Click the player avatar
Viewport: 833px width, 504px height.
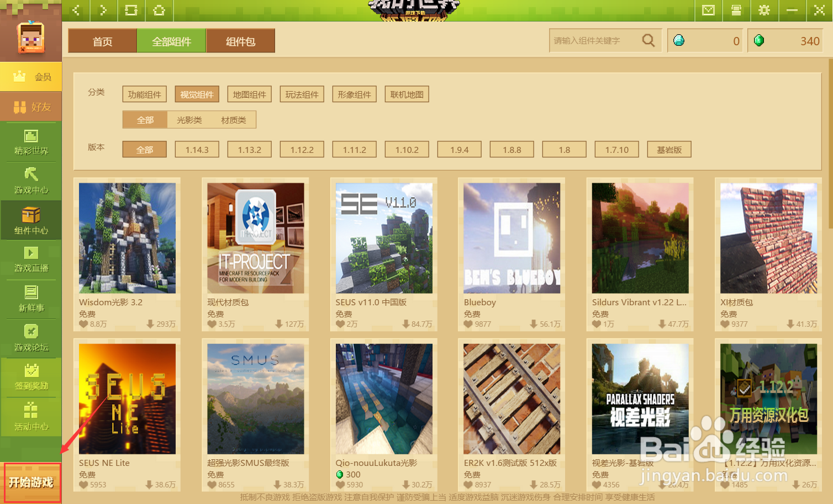point(31,38)
